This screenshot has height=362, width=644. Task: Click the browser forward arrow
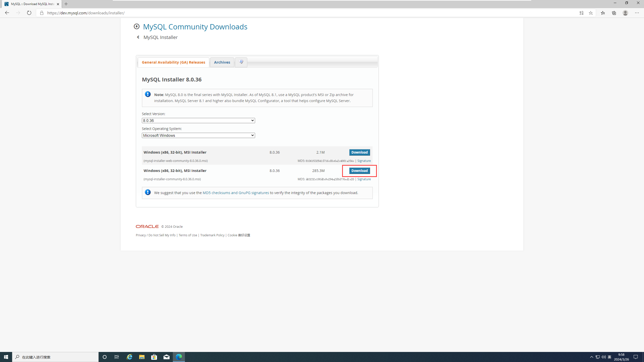(x=18, y=13)
